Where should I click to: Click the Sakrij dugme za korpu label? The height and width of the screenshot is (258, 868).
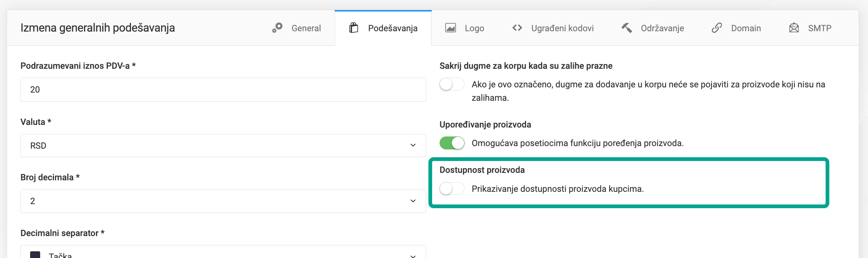[526, 66]
